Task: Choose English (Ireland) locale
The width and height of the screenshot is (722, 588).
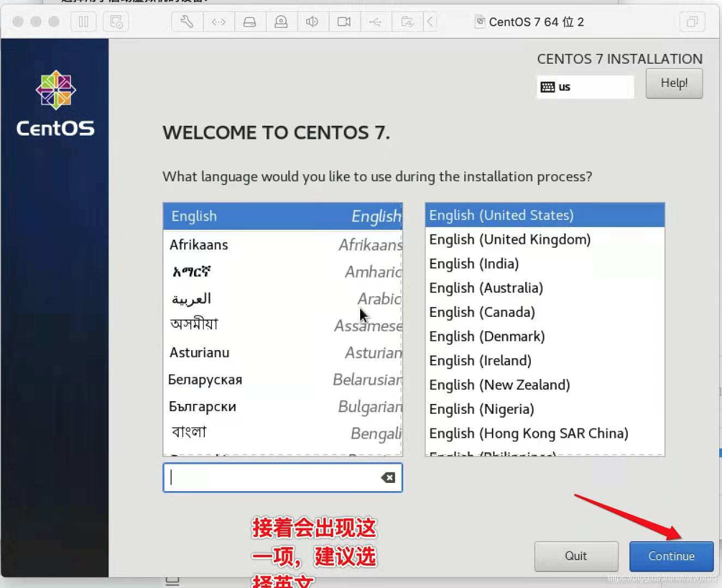Action: [x=545, y=360]
